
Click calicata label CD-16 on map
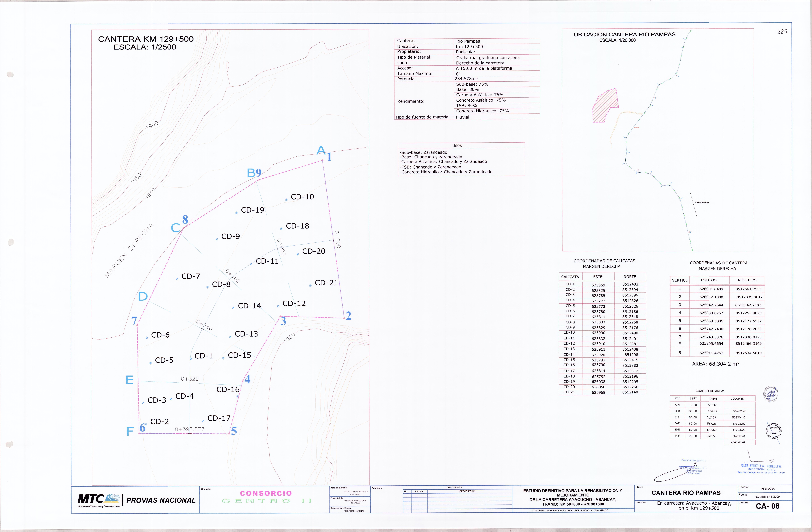tap(228, 389)
